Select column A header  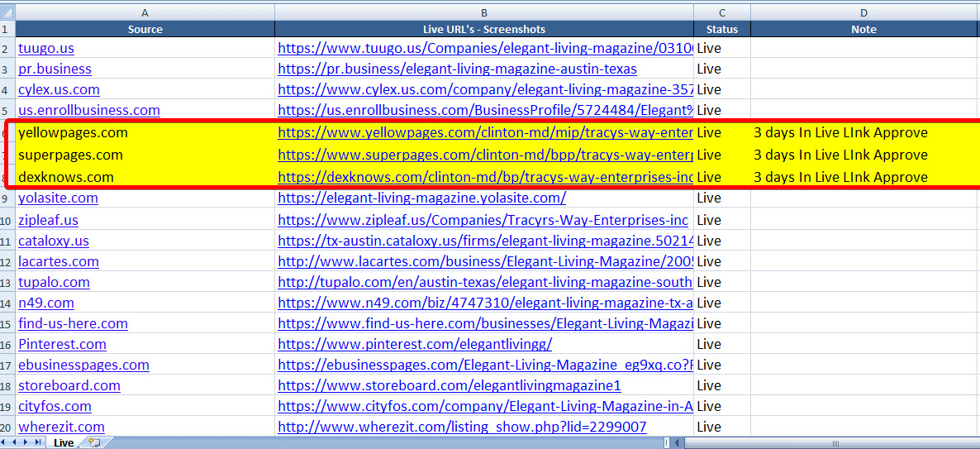point(145,12)
